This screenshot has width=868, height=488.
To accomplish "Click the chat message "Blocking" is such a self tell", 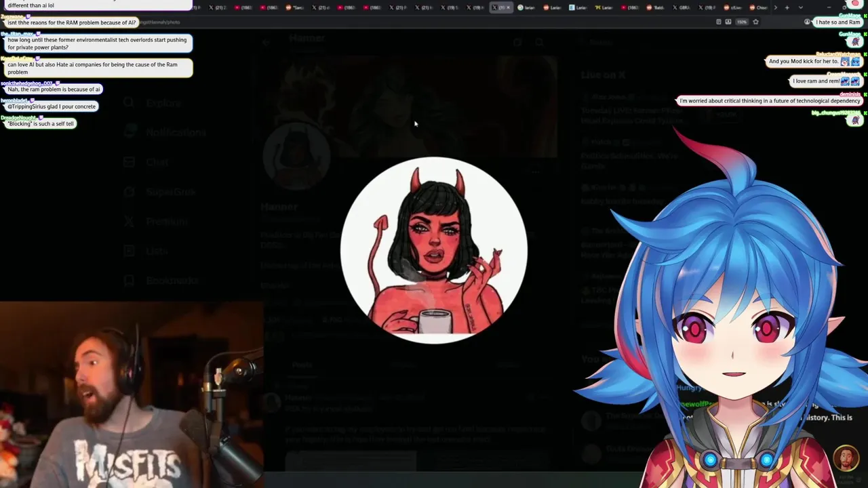I will [41, 123].
